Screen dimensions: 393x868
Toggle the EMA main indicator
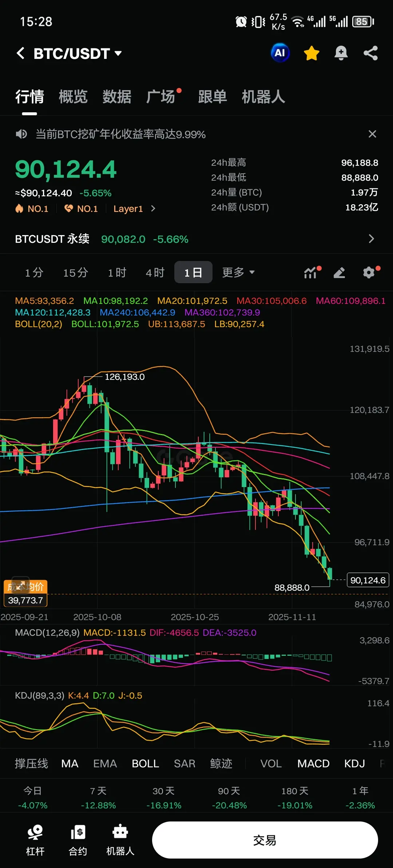tap(105, 764)
